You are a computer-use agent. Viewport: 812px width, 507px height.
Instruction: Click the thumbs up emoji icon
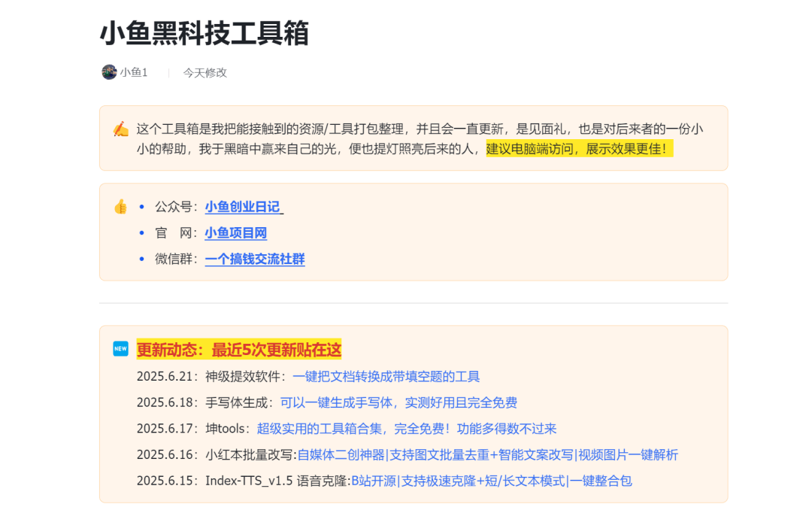coord(120,207)
